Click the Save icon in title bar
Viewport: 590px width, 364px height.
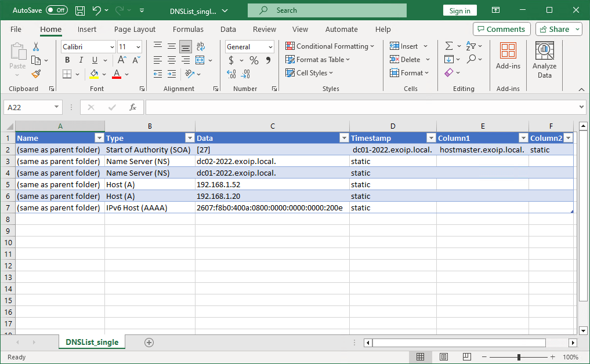pos(80,10)
